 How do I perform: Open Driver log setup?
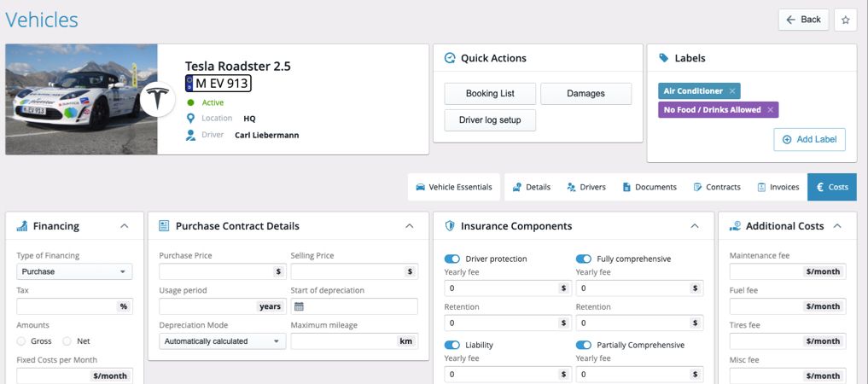(x=490, y=120)
